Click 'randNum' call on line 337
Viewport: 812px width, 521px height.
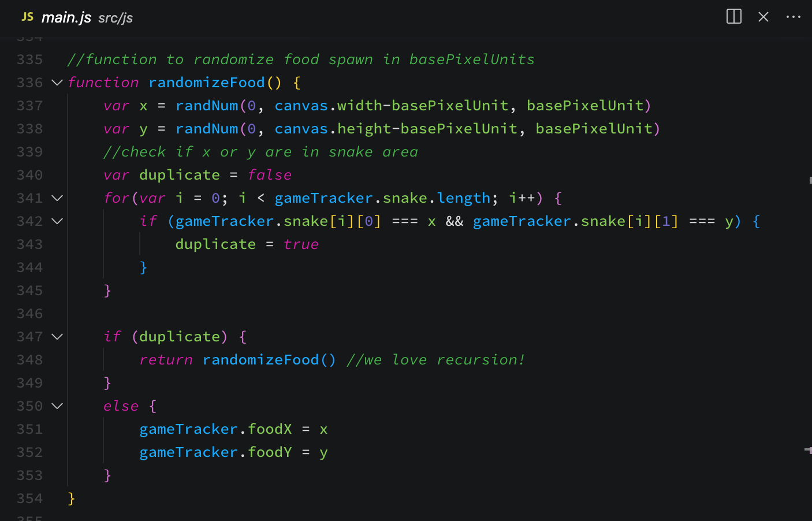pos(207,106)
